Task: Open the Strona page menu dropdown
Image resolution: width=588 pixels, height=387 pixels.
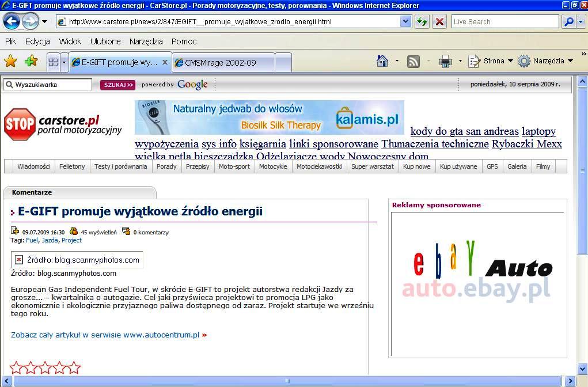Action: tap(490, 61)
